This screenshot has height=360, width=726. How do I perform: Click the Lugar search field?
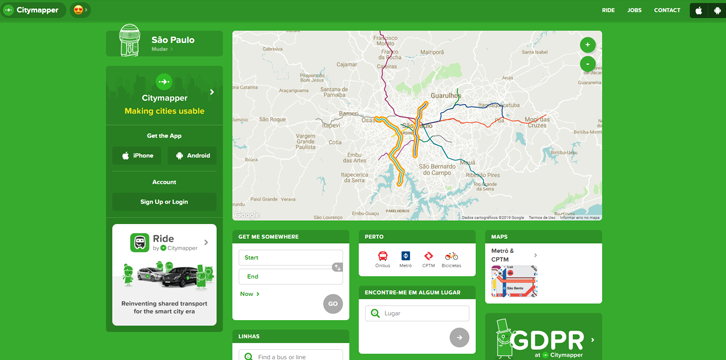click(417, 313)
